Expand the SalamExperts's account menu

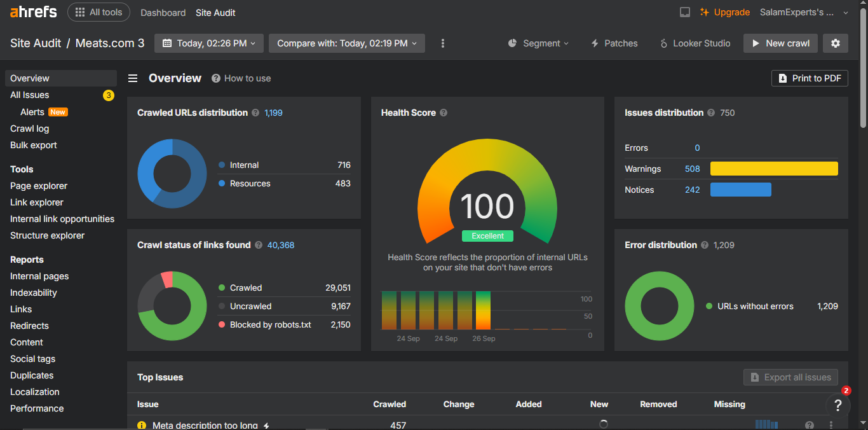pyautogui.click(x=804, y=12)
